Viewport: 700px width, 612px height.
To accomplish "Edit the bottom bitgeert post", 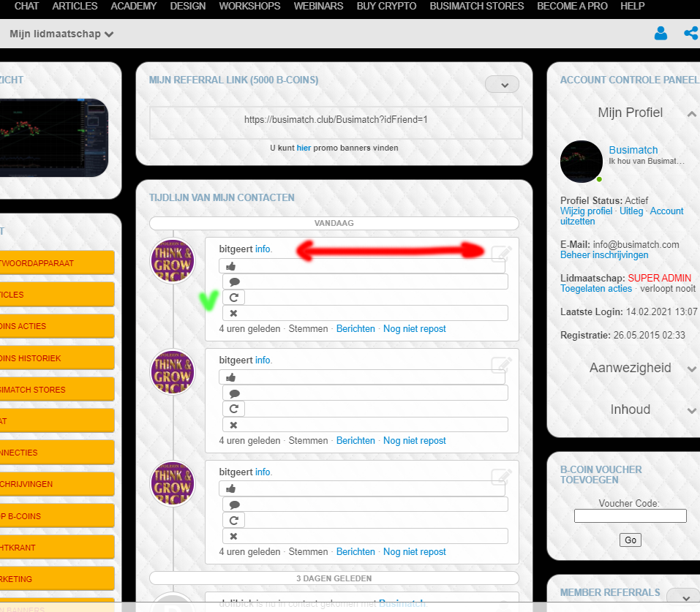I will (x=501, y=477).
